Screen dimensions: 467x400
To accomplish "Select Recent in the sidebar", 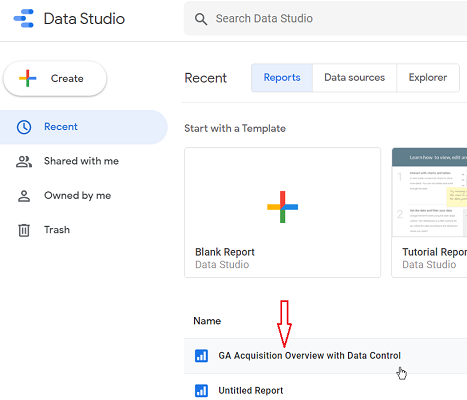I will [83, 127].
